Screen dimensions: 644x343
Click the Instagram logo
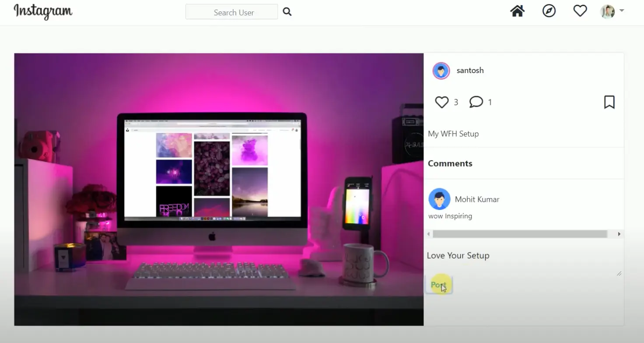42,12
